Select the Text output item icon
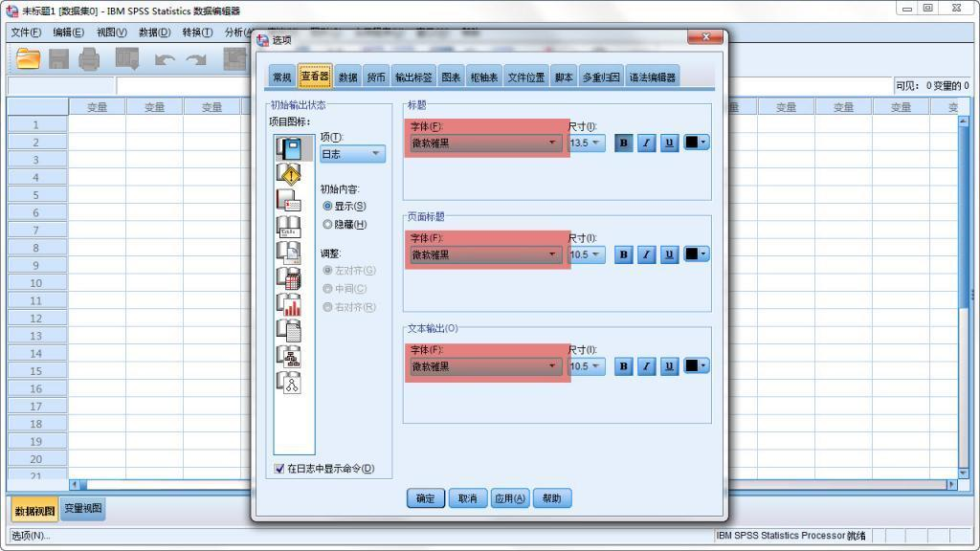980x551 pixels. click(x=289, y=330)
